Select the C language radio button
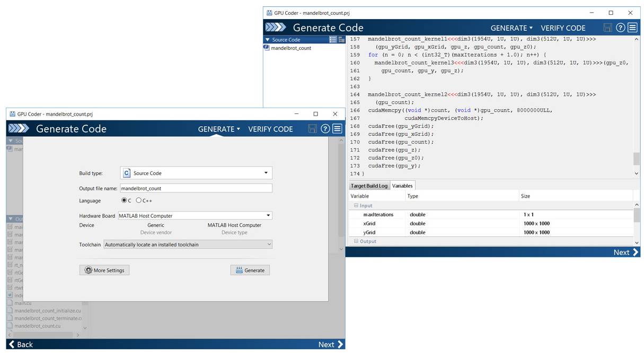The width and height of the screenshot is (644, 353). point(125,201)
